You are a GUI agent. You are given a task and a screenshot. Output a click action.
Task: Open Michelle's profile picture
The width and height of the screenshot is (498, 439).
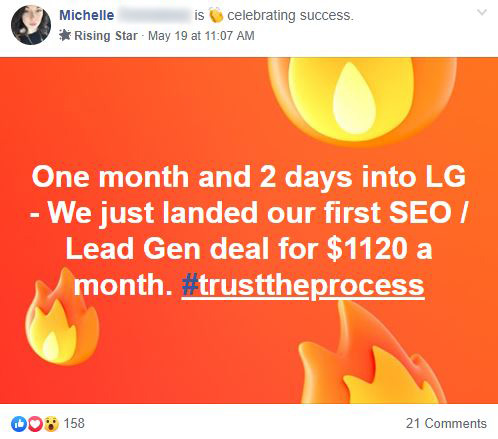(31, 25)
